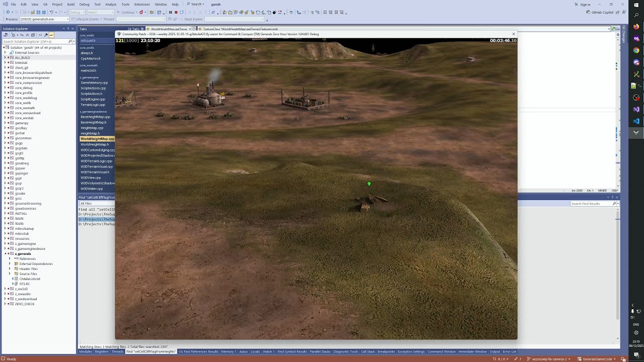The height and width of the screenshot is (362, 644).
Task: Expand the ALL_BUILD project node
Action: [5, 57]
